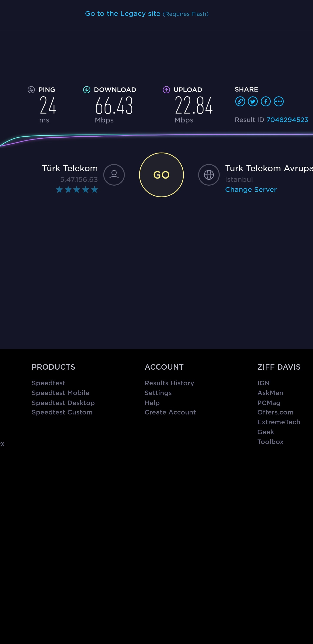Rate Türk Telekom with the fifth star
313x644 pixels.
95,190
